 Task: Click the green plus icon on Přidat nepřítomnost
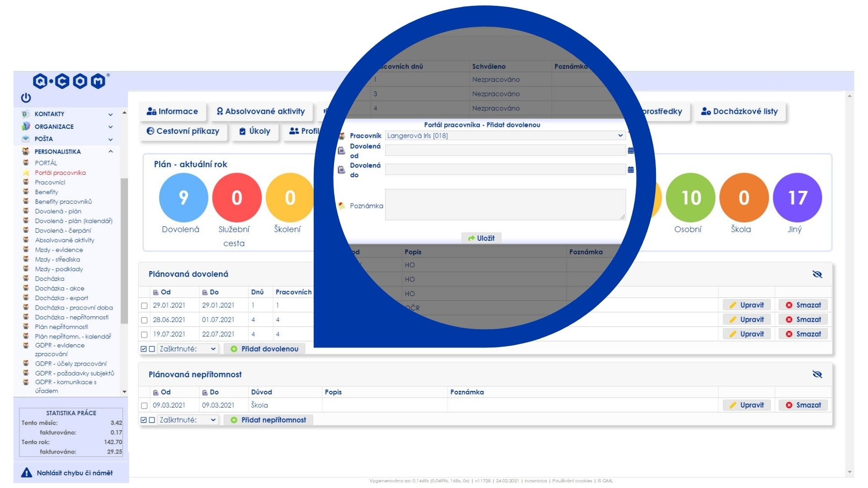click(x=234, y=420)
